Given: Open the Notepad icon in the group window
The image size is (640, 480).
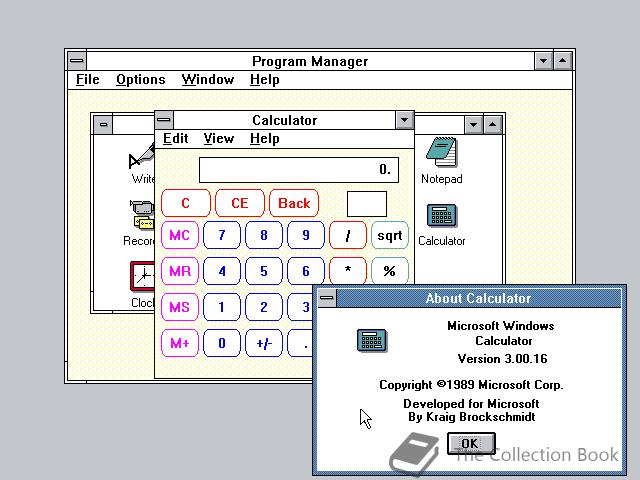Looking at the screenshot, I should tap(441, 152).
